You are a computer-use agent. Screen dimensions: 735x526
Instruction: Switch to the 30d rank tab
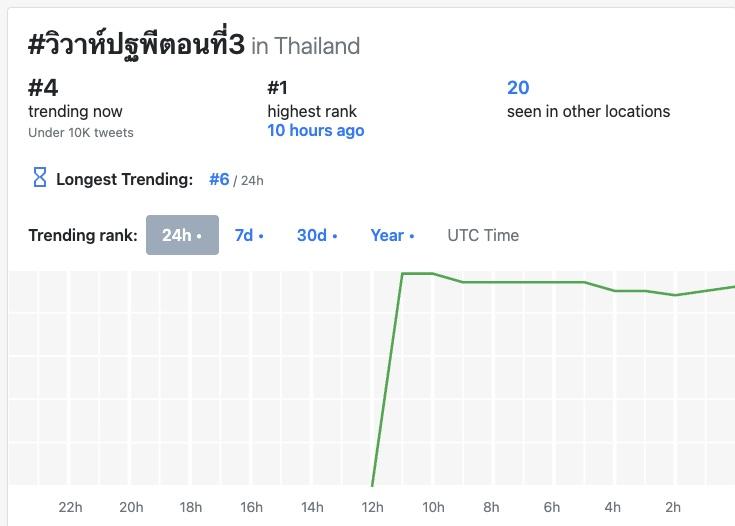click(x=317, y=236)
